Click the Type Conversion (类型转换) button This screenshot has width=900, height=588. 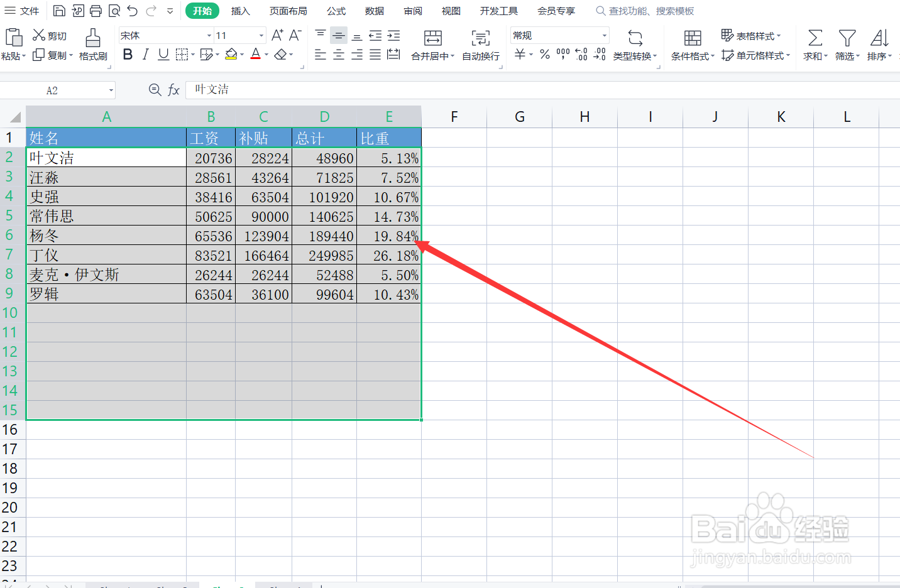(635, 45)
